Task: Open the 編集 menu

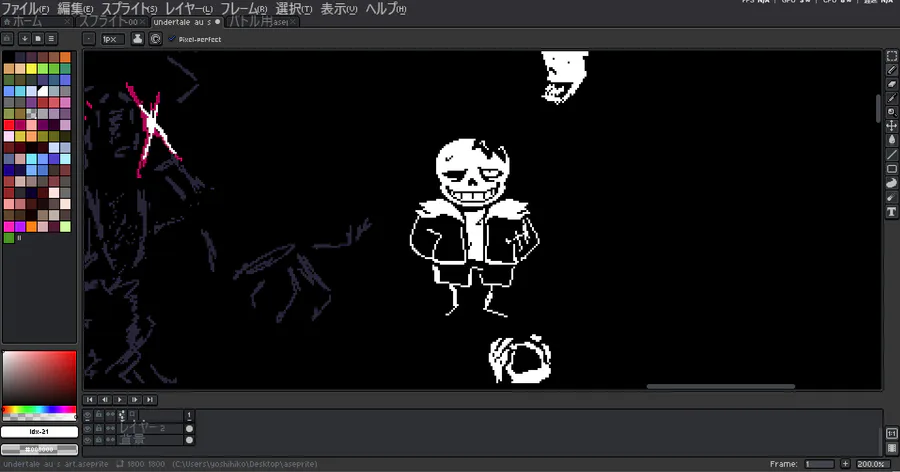Action: [75, 9]
